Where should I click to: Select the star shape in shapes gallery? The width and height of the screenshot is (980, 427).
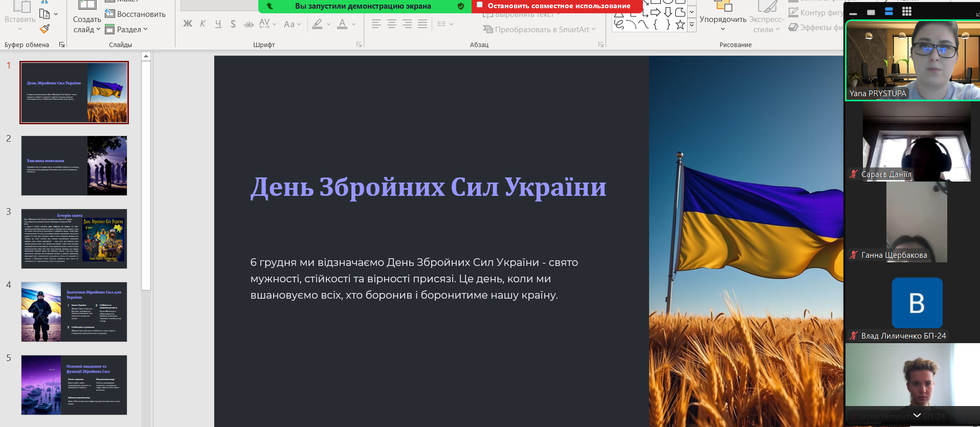[x=680, y=24]
